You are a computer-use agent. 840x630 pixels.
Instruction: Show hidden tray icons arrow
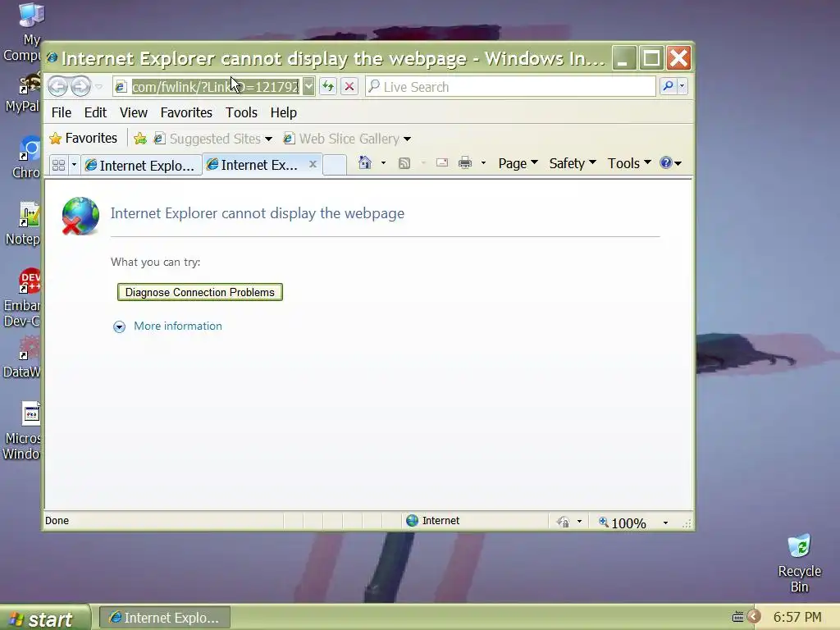click(754, 617)
